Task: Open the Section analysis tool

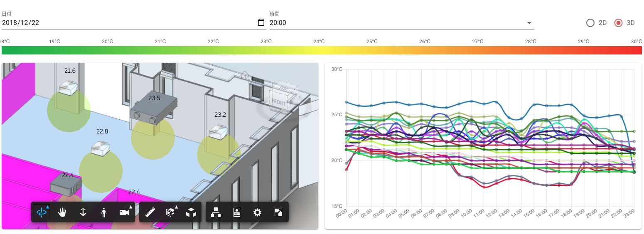Action: [x=170, y=212]
